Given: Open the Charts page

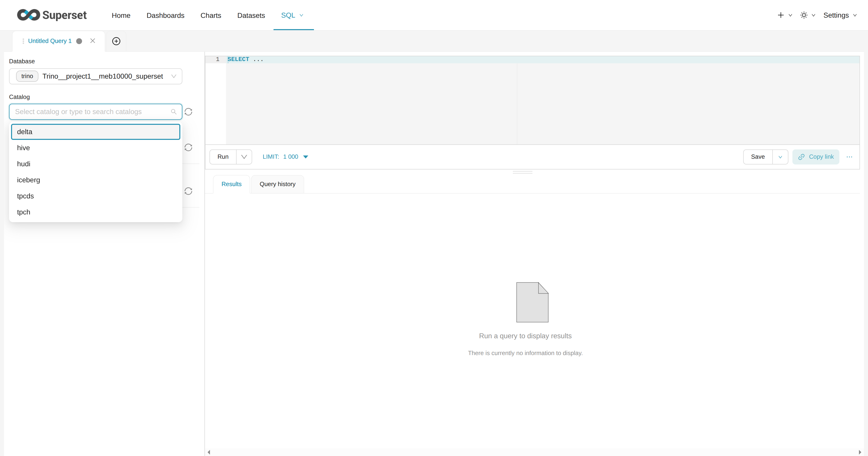Looking at the screenshot, I should (211, 16).
